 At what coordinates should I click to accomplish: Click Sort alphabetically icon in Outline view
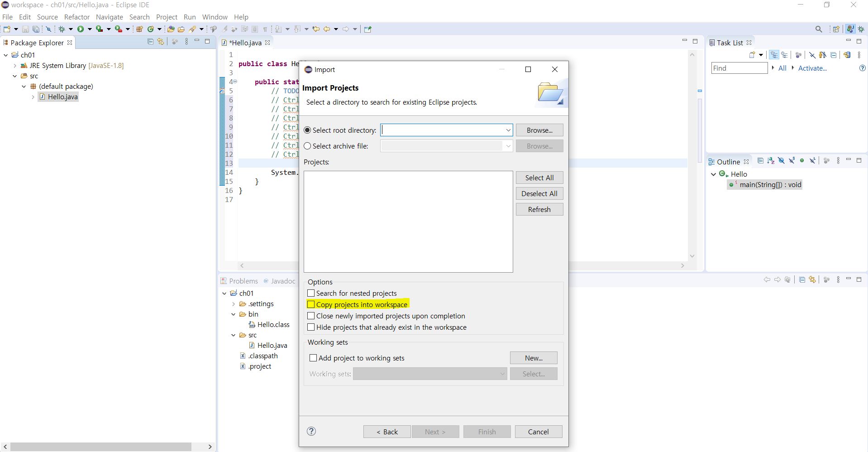(771, 161)
